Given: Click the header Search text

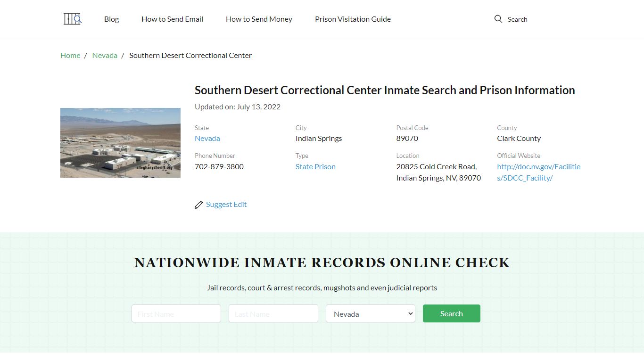Looking at the screenshot, I should coord(517,19).
